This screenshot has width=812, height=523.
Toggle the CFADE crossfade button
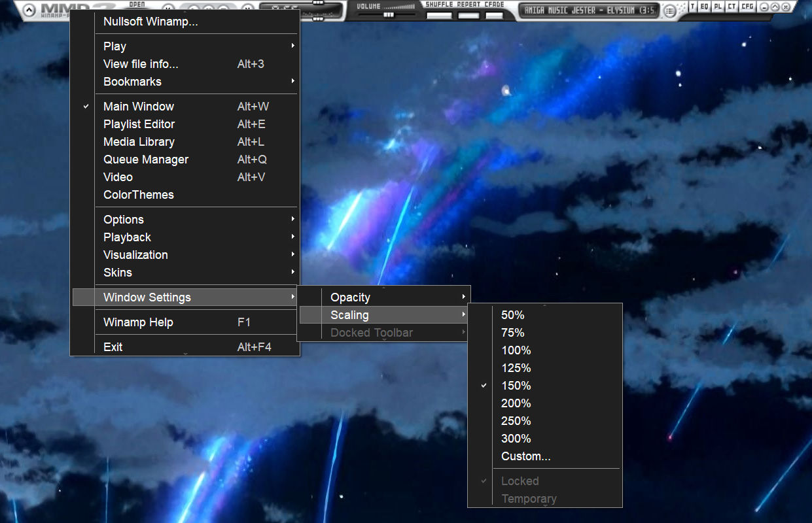[495, 15]
